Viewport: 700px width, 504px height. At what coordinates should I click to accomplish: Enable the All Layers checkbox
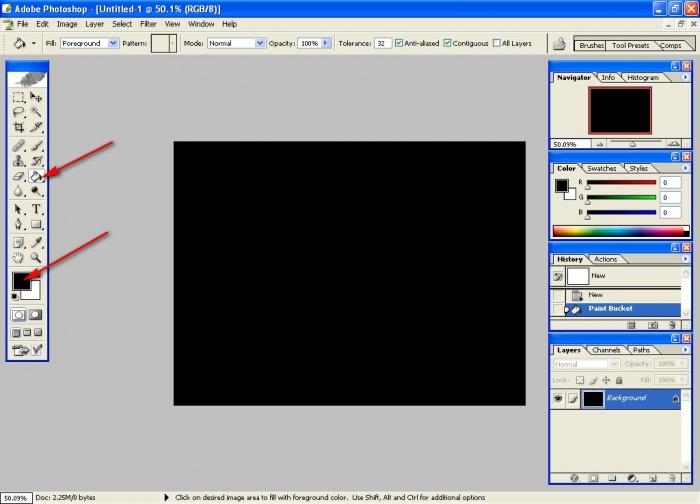[x=497, y=44]
